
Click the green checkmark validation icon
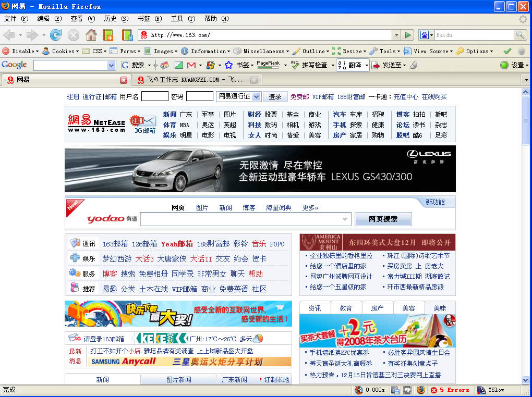click(x=507, y=51)
